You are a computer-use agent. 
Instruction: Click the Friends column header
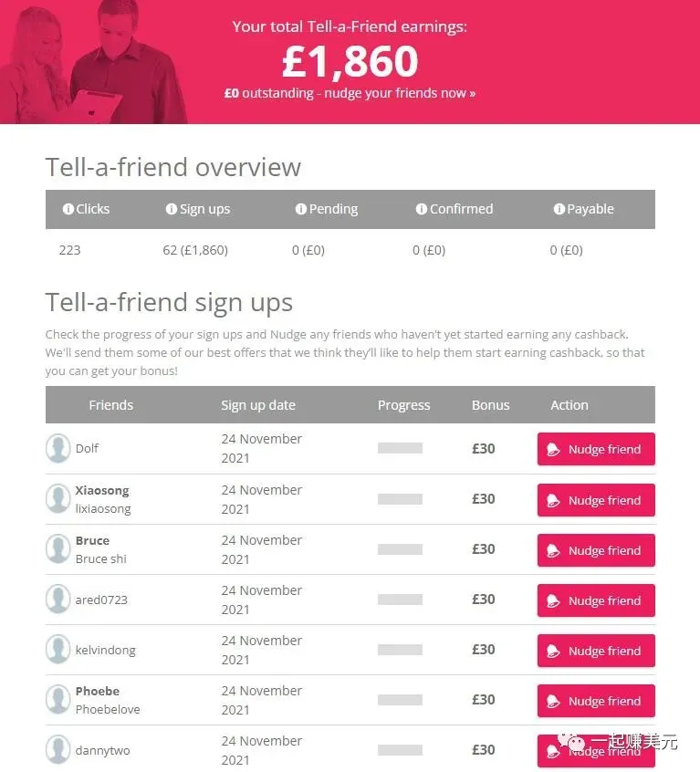(x=110, y=405)
